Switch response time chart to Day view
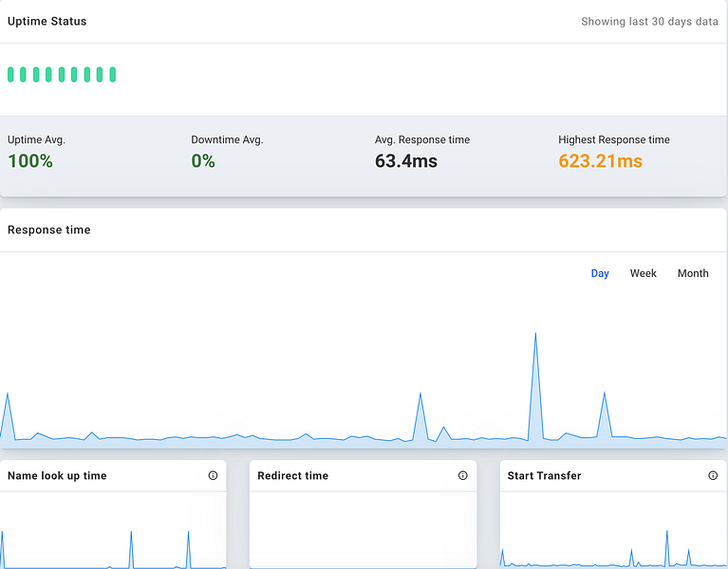Screen dimensions: 728x569 [x=600, y=273]
